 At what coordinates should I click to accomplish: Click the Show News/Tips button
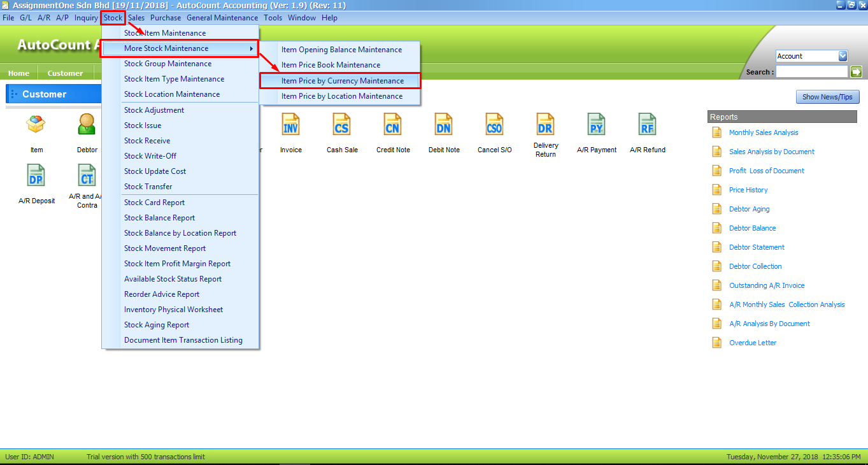click(828, 97)
